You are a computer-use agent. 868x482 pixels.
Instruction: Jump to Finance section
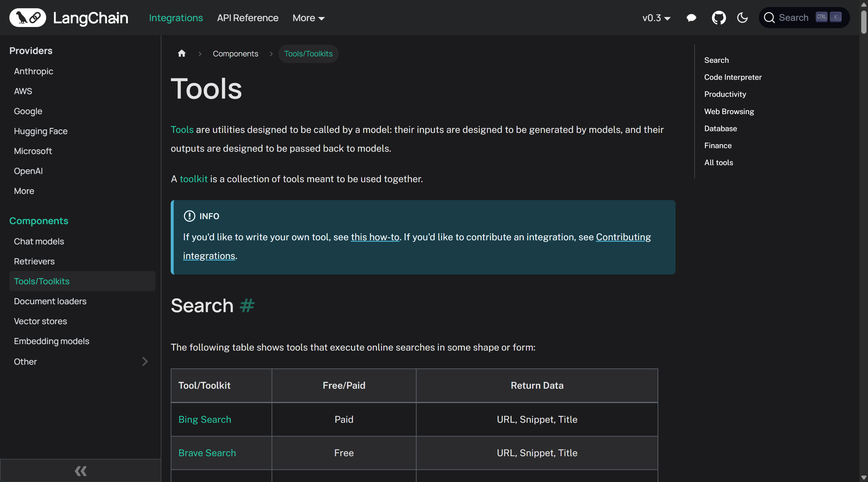pyautogui.click(x=718, y=145)
